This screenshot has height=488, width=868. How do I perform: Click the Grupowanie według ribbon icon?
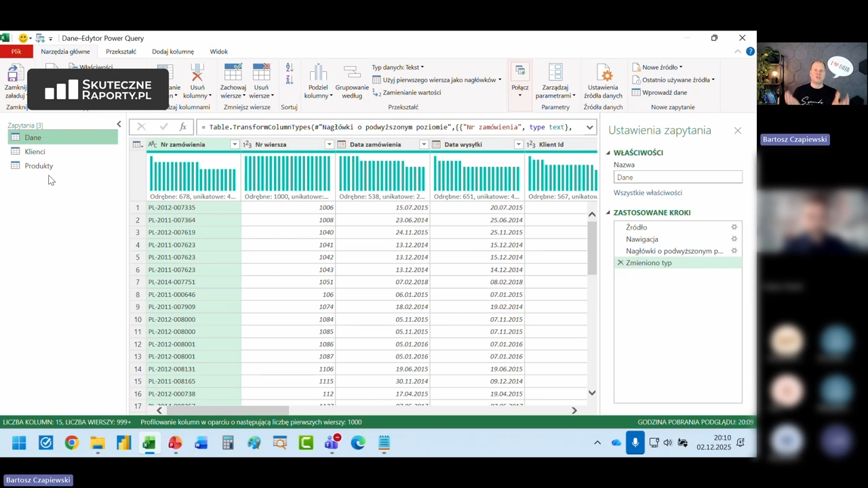tap(351, 73)
